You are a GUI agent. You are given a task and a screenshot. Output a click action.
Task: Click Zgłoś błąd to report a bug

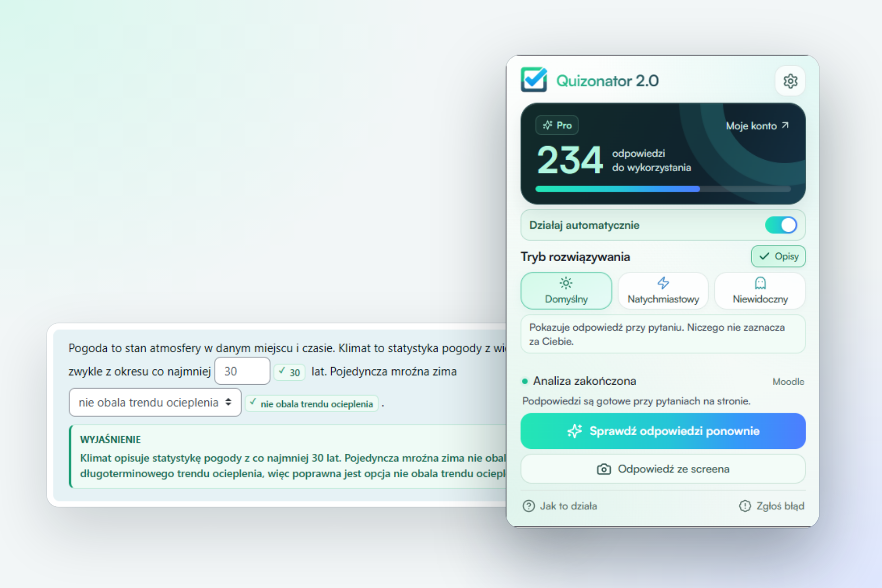pyautogui.click(x=771, y=506)
